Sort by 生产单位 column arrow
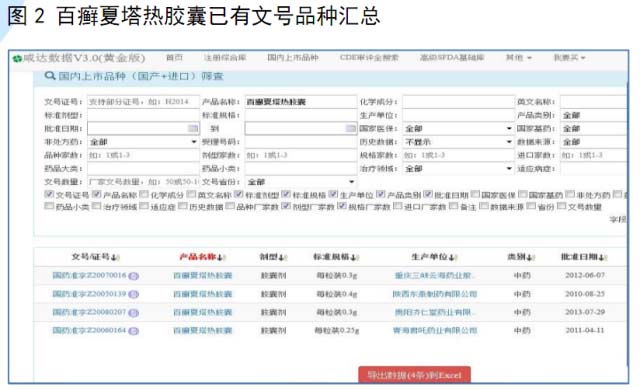This screenshot has width=640, height=389. (452, 258)
